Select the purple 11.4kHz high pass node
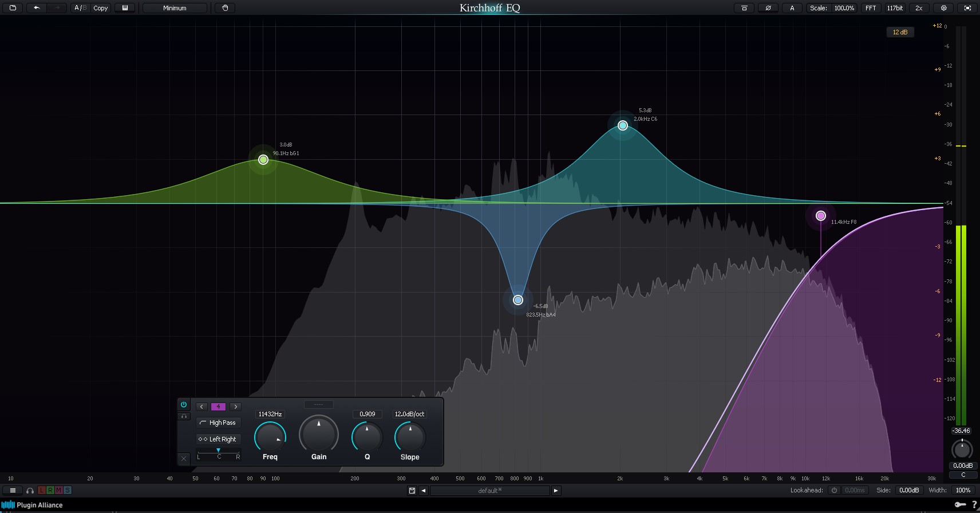 [821, 216]
